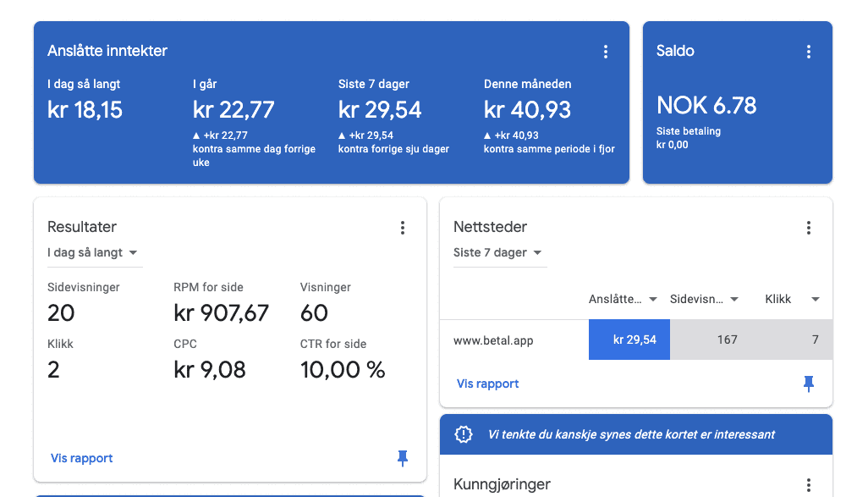
Task: Unpin the Resultater card with pin icon
Action: pyautogui.click(x=403, y=458)
